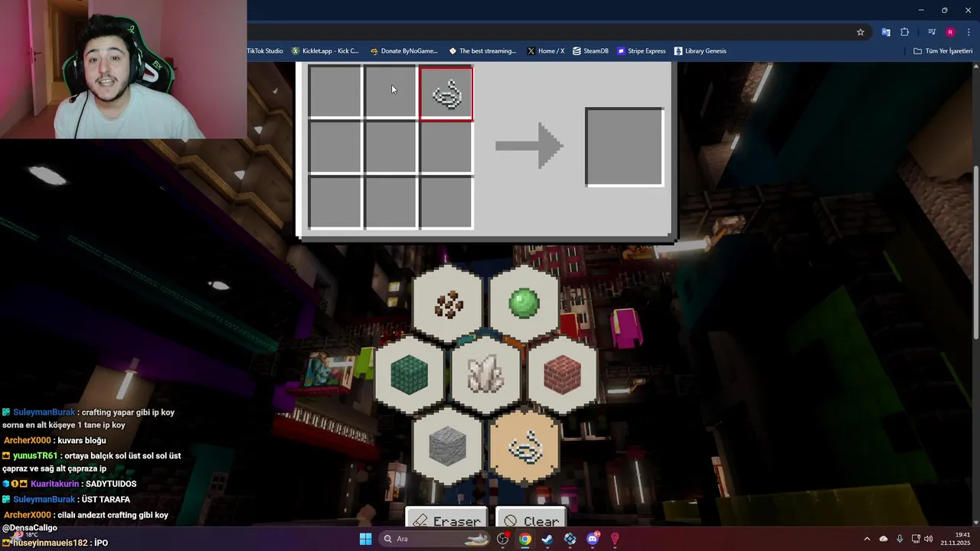This screenshot has width=980, height=551.
Task: Pick the cookie item in the hexagon palette
Action: pos(448,304)
